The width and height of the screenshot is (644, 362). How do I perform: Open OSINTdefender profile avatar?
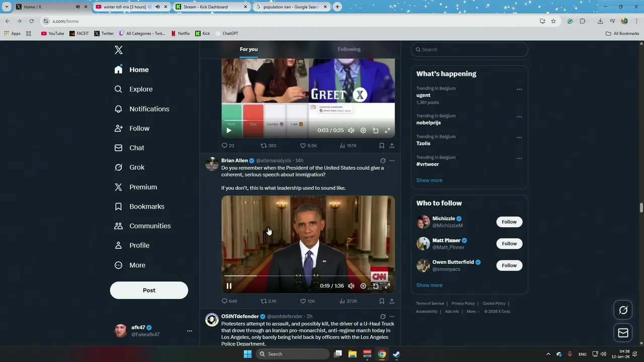212,320
